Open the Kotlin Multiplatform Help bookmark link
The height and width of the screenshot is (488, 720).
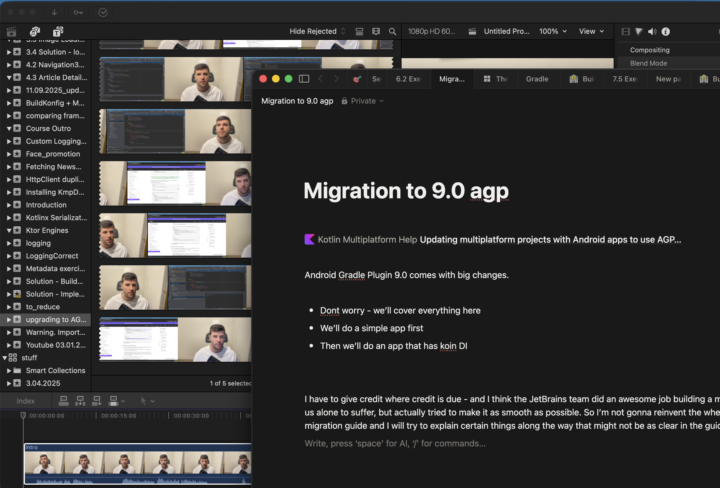click(x=493, y=240)
